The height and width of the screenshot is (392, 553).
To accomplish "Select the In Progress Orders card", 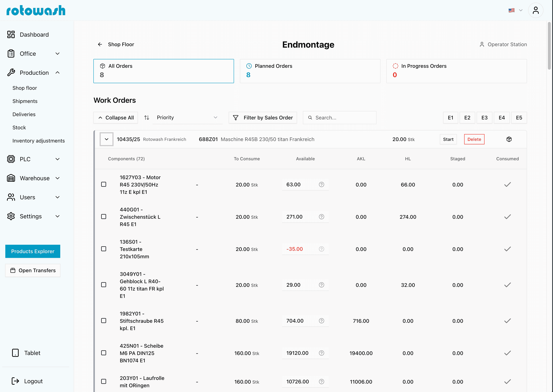I will tap(456, 71).
